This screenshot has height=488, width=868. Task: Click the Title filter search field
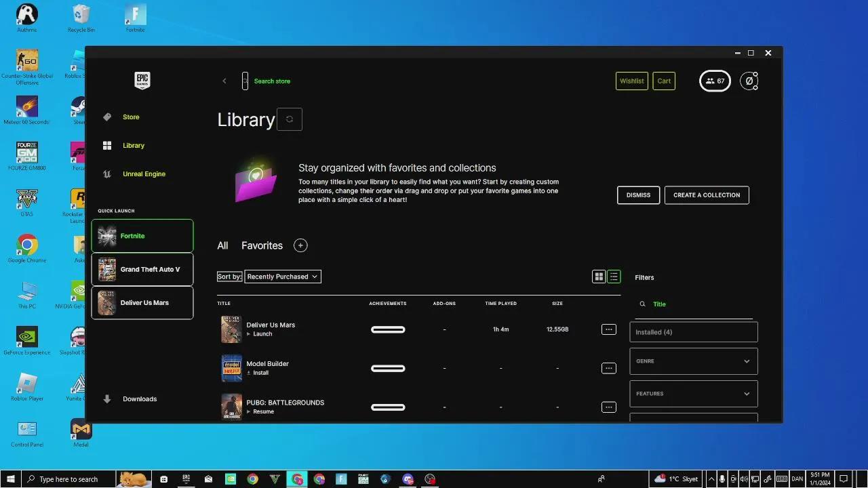click(698, 304)
